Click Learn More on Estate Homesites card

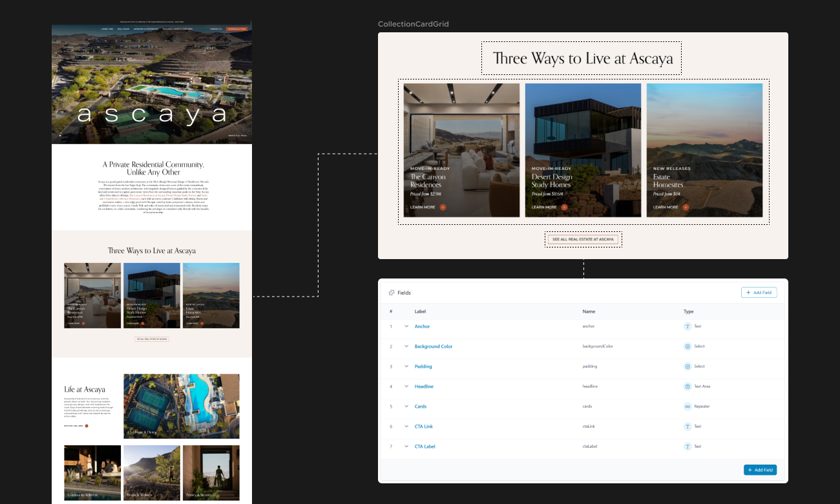point(666,207)
